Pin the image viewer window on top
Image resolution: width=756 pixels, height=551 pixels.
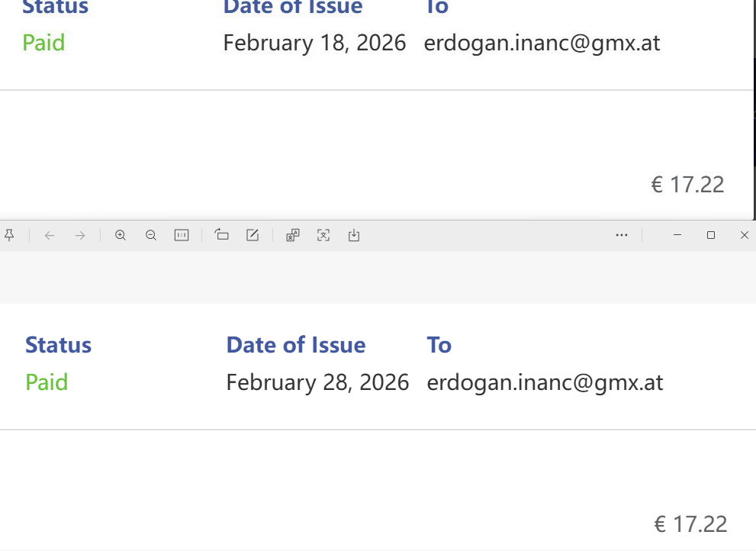click(x=9, y=235)
